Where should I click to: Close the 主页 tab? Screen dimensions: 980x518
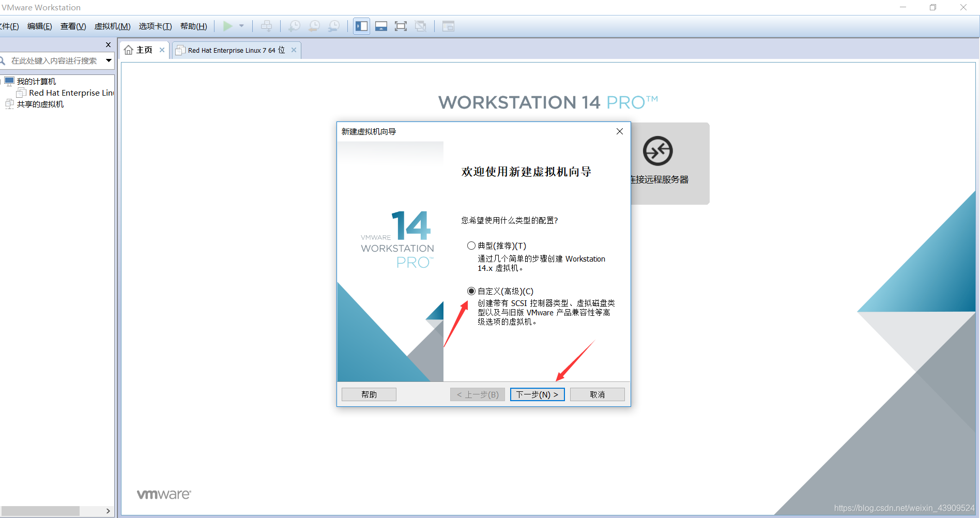162,50
